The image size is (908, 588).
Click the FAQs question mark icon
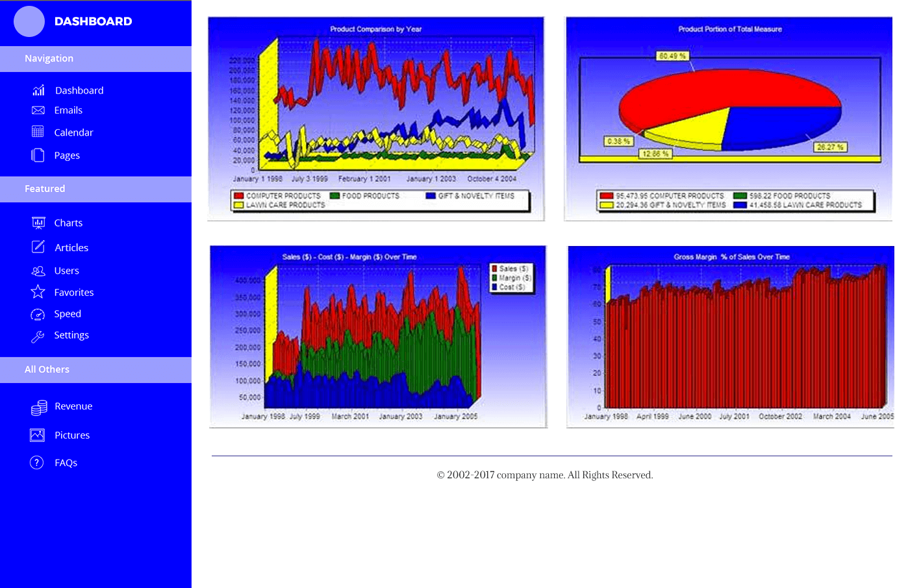[x=37, y=463]
